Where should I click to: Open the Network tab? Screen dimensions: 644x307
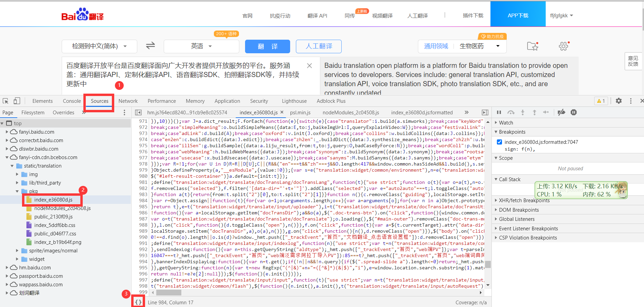pos(128,101)
